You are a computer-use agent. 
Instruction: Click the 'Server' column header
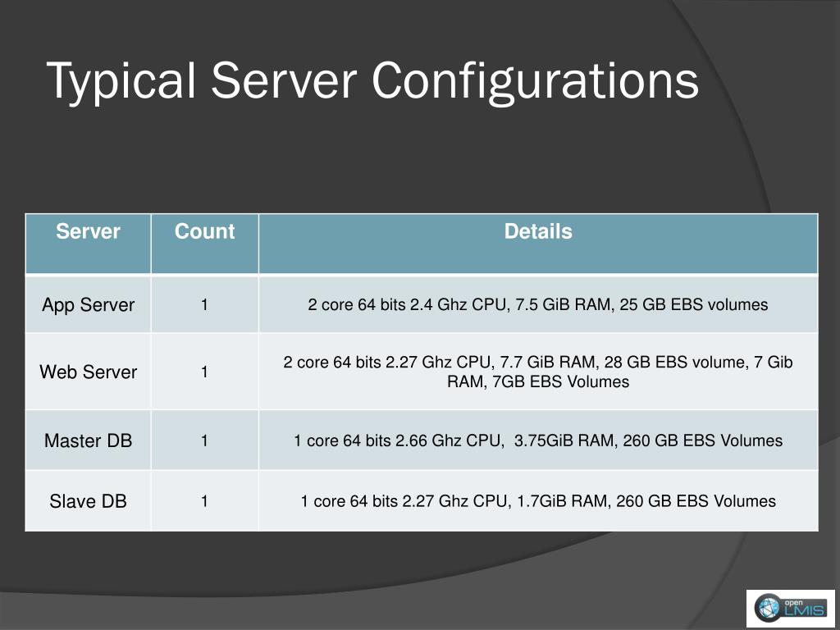(x=88, y=244)
